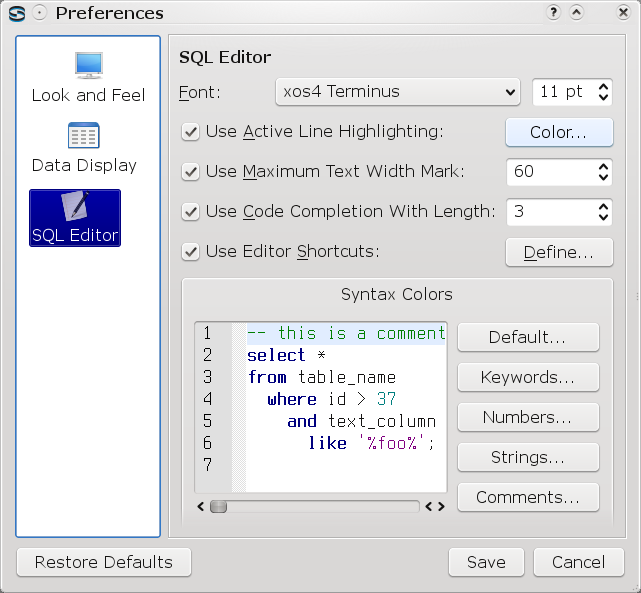641x593 pixels.
Task: Increase the font size pt stepper
Action: [603, 87]
